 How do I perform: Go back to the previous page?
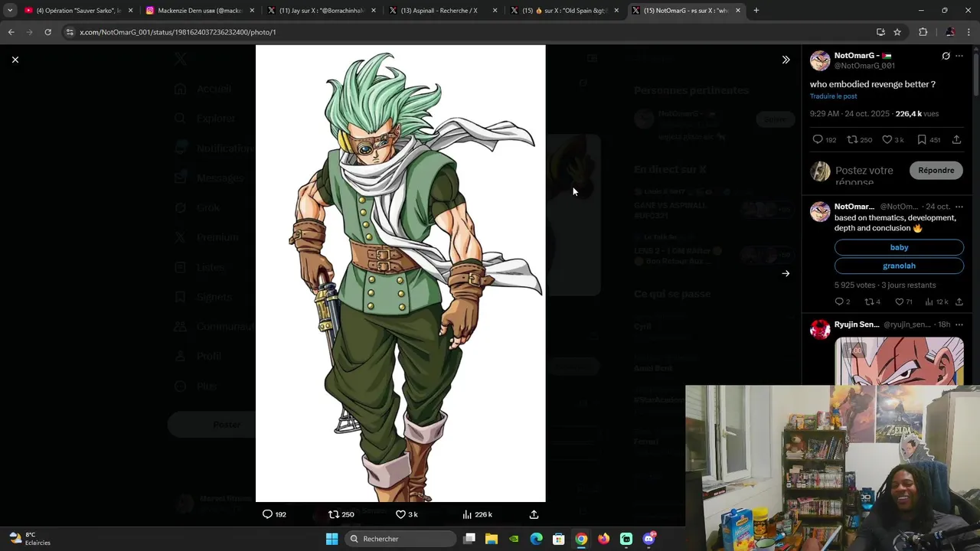pyautogui.click(x=11, y=32)
